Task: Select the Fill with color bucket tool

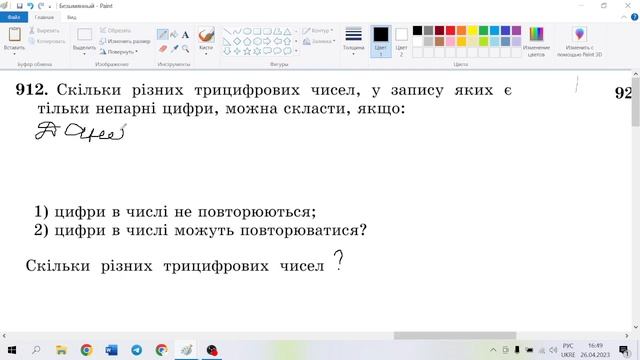Action: click(174, 35)
